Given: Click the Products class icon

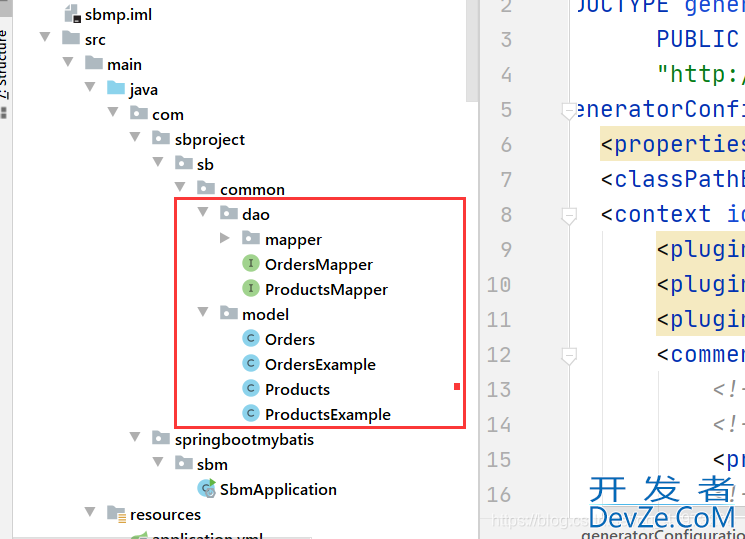Looking at the screenshot, I should (251, 388).
